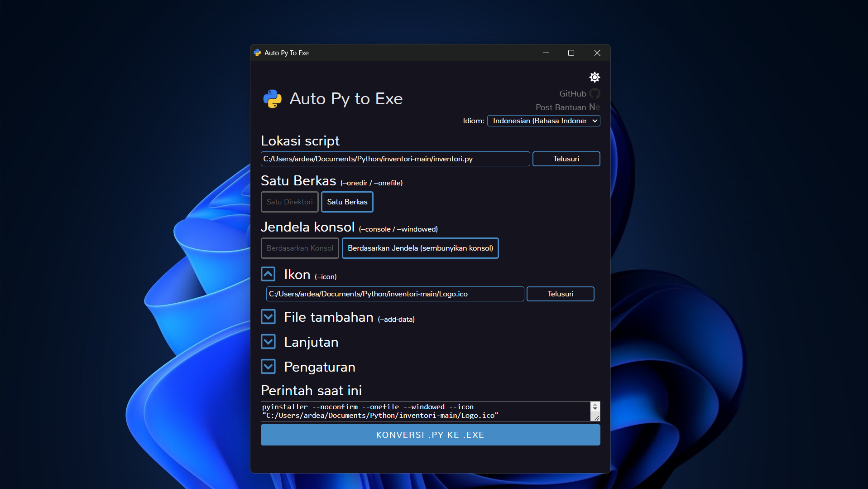868x489 pixels.
Task: Click the command box resize grip
Action: [x=597, y=418]
